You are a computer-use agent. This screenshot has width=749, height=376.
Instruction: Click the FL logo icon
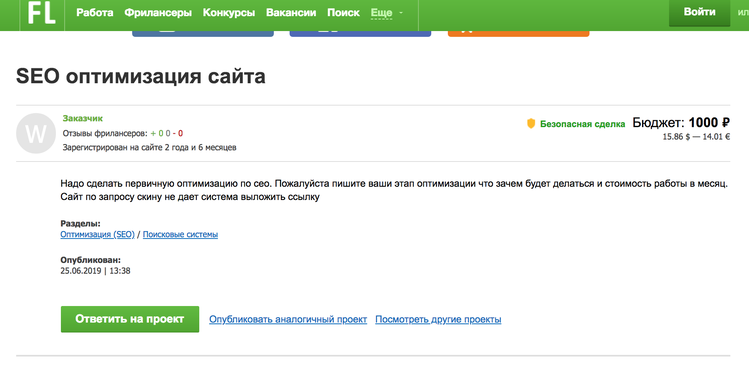pos(42,12)
